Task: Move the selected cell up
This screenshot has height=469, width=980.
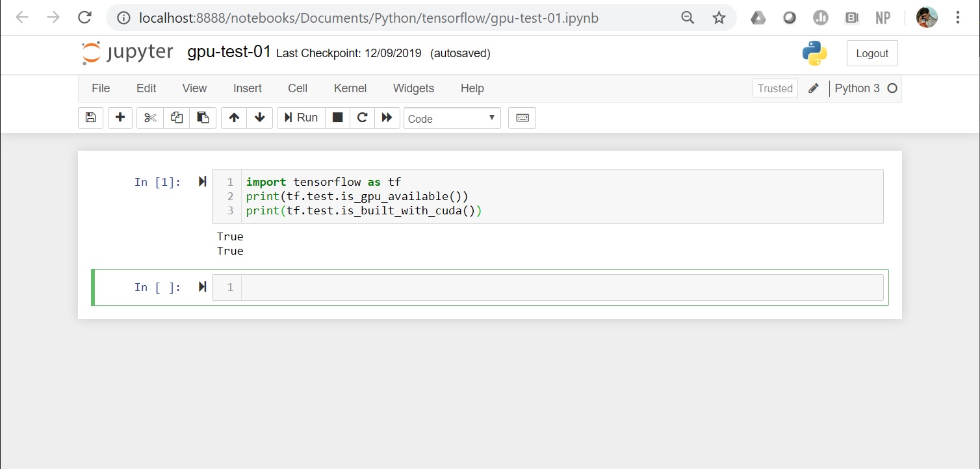Action: pos(233,118)
